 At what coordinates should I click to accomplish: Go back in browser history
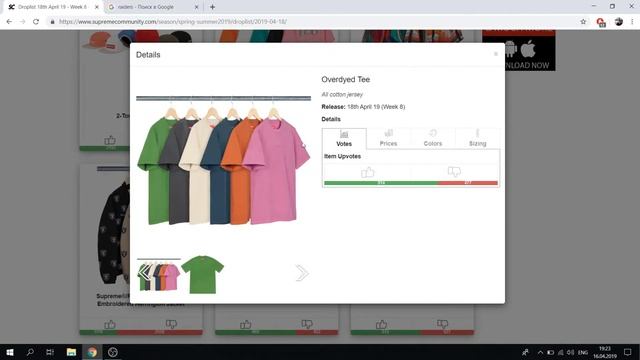tap(9, 22)
